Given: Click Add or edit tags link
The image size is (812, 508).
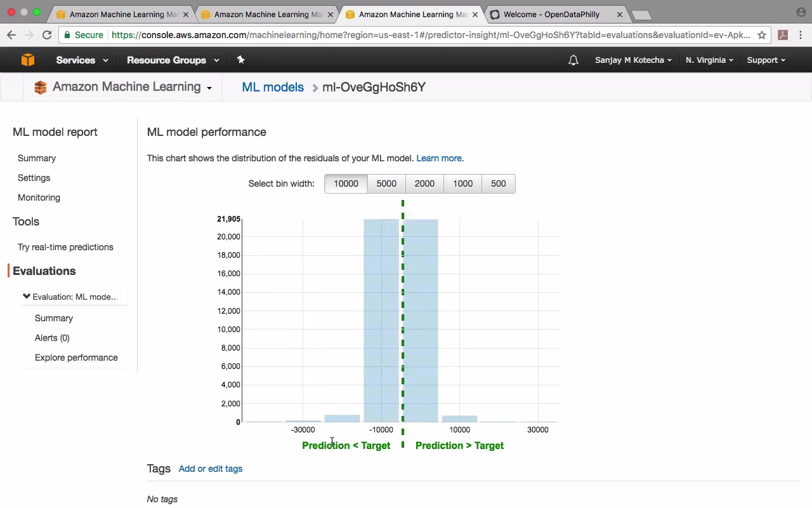Looking at the screenshot, I should tap(211, 469).
